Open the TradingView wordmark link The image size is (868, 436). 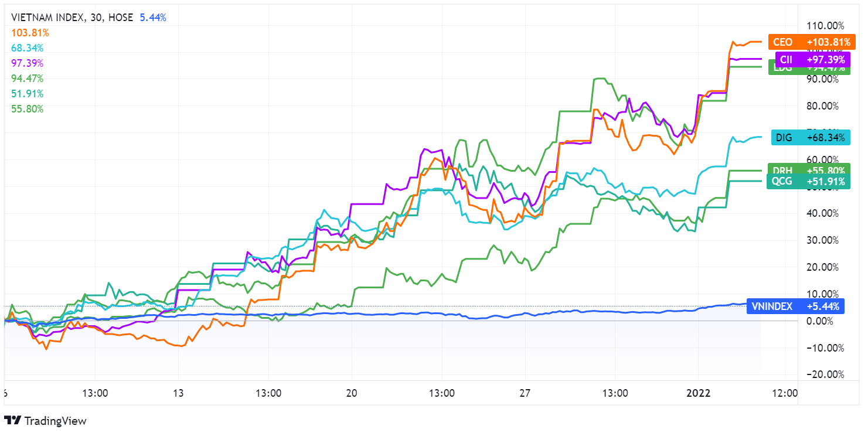coord(54,421)
